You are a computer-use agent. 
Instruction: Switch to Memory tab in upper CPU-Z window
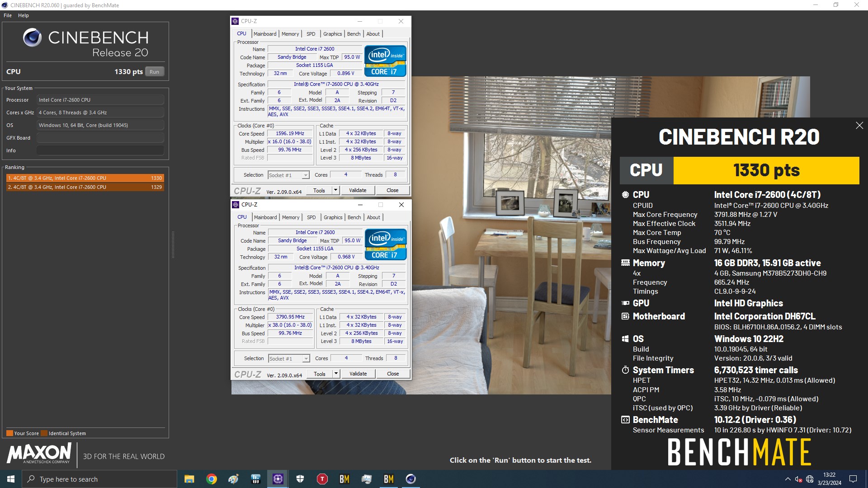point(290,34)
